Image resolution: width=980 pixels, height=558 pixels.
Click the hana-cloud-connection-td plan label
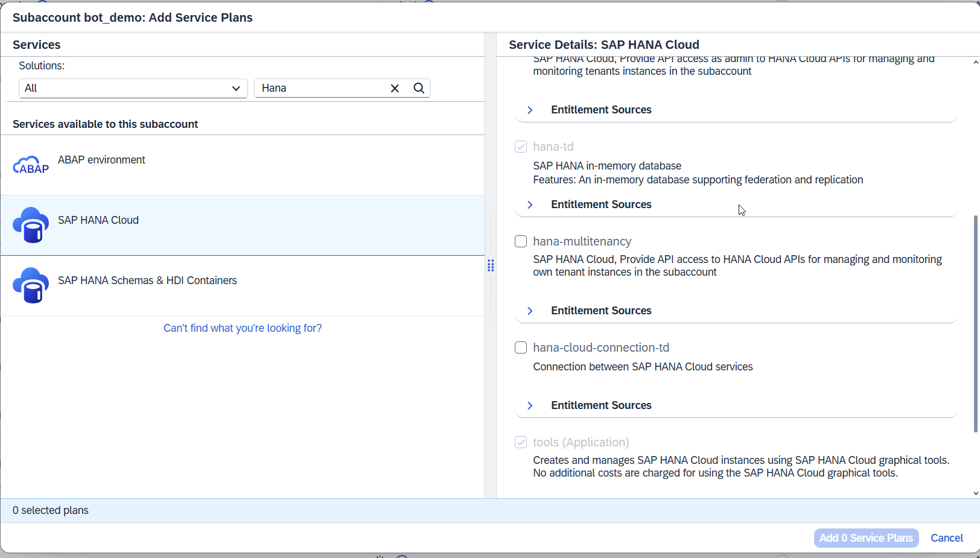(601, 347)
